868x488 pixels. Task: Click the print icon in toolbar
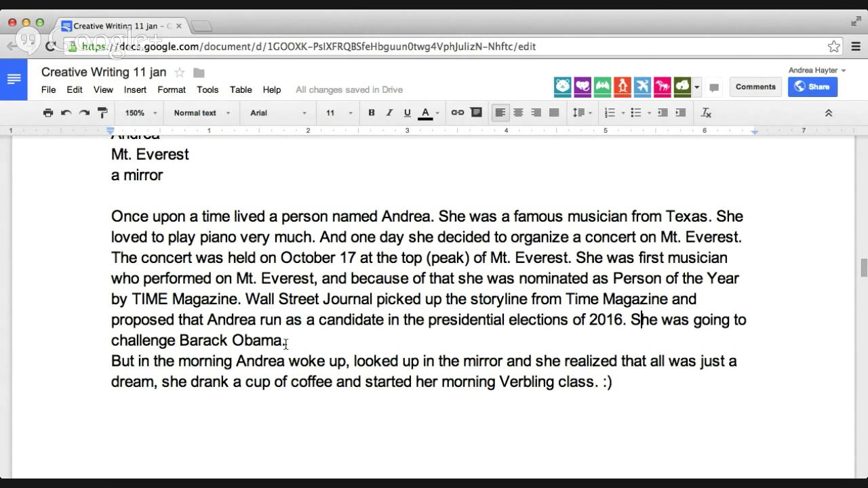click(47, 113)
